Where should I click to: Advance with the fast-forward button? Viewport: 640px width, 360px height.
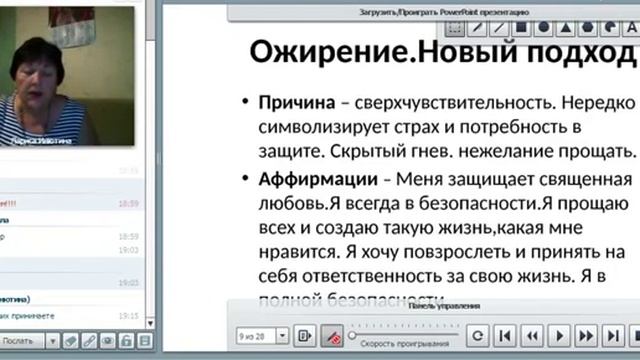pos(586,336)
